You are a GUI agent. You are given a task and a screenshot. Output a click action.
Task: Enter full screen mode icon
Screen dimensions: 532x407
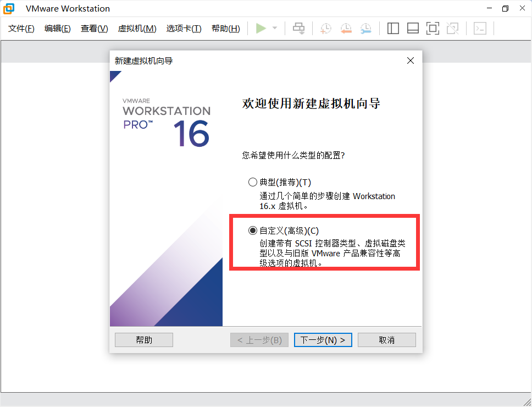[433, 29]
